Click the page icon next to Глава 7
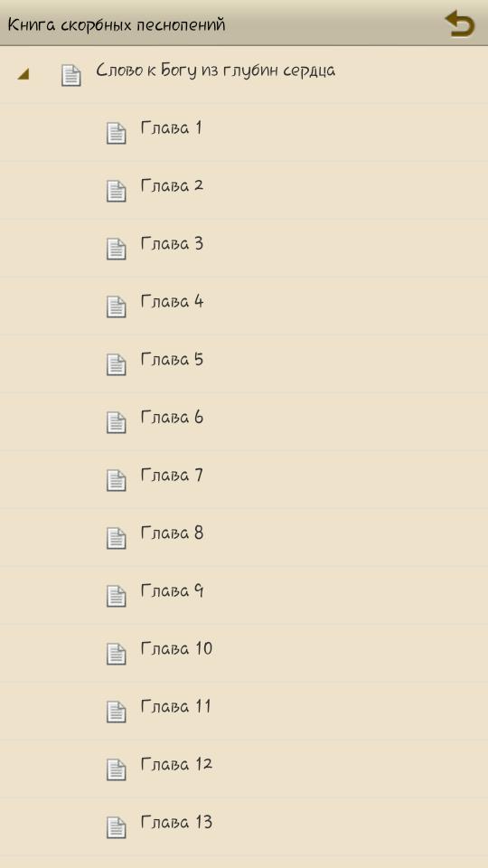 coord(117,480)
